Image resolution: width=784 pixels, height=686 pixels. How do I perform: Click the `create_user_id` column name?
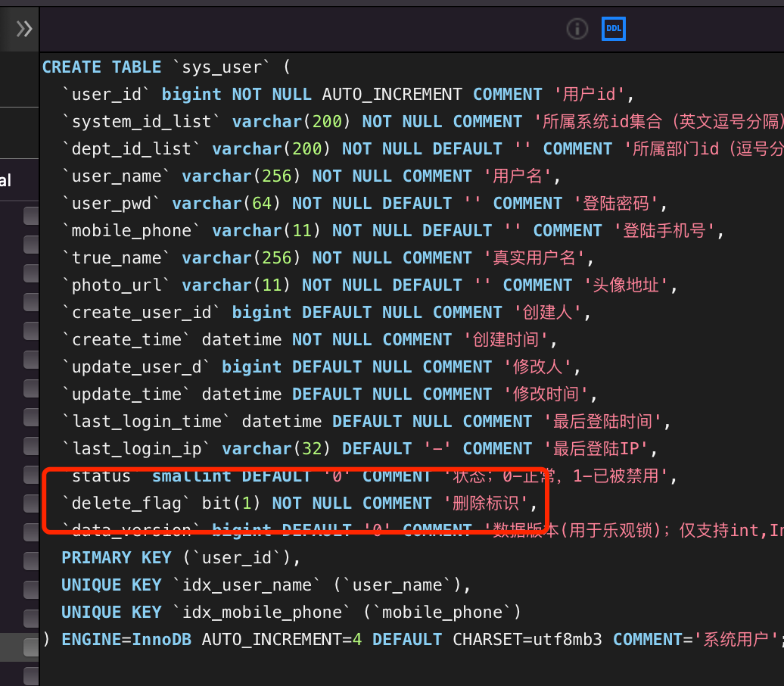141,312
